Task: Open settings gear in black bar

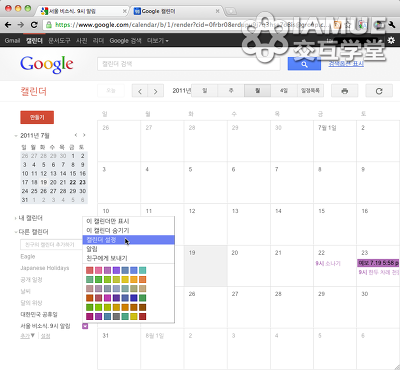Action: click(x=391, y=40)
